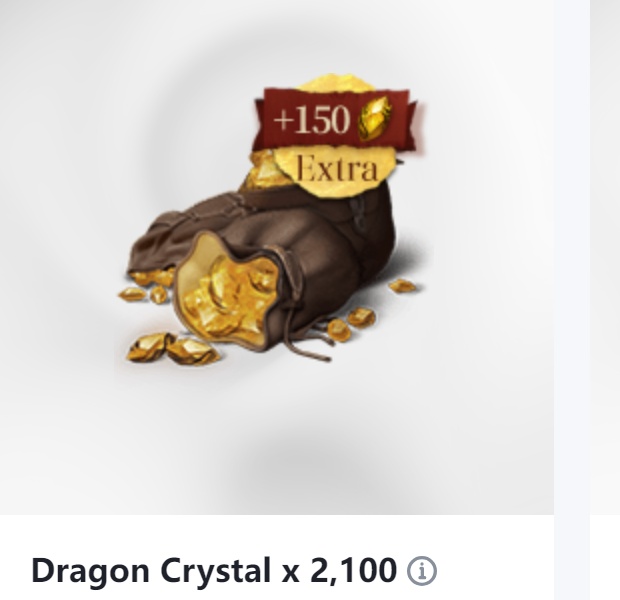620x600 pixels.
Task: Click the 2,100 quantity text
Action: pos(353,571)
